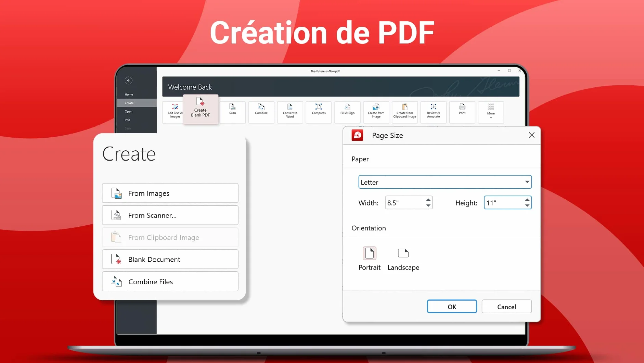This screenshot has height=363, width=644.
Task: Confirm page size with OK
Action: coord(452,306)
